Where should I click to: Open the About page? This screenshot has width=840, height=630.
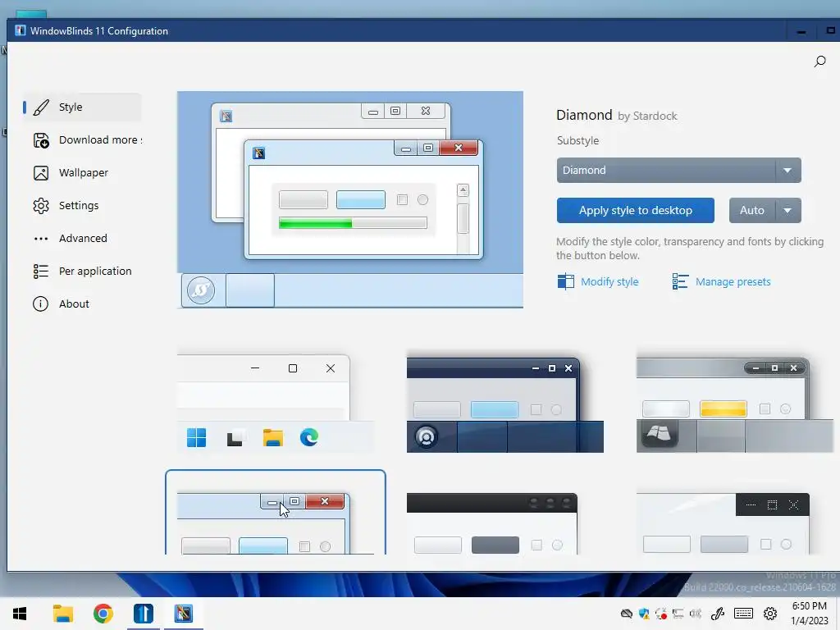(82, 304)
